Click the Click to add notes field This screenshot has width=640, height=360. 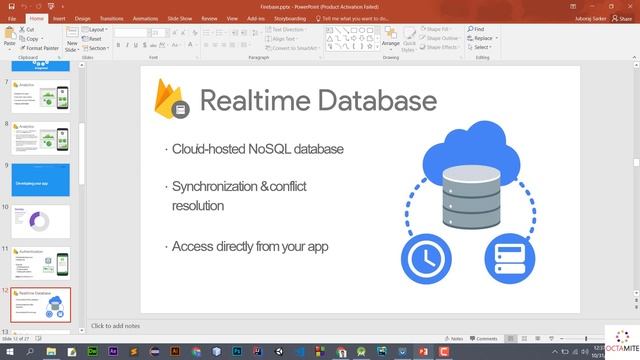click(x=116, y=326)
